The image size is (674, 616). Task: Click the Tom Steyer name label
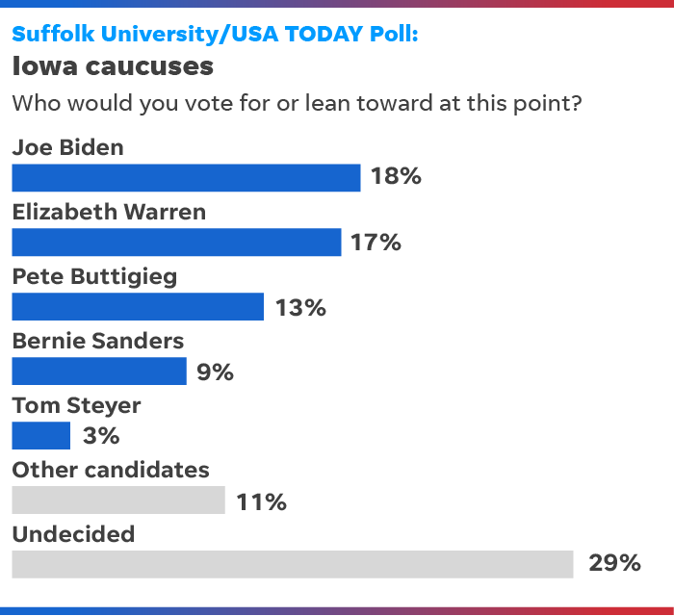click(76, 406)
